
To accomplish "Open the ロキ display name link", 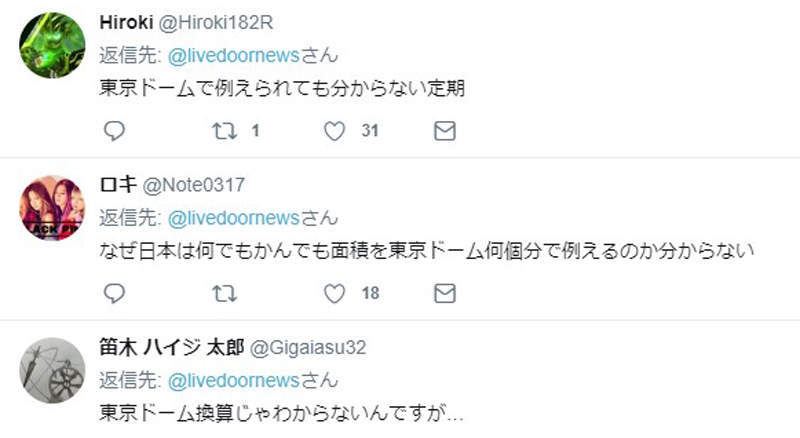I will pyautogui.click(x=118, y=184).
